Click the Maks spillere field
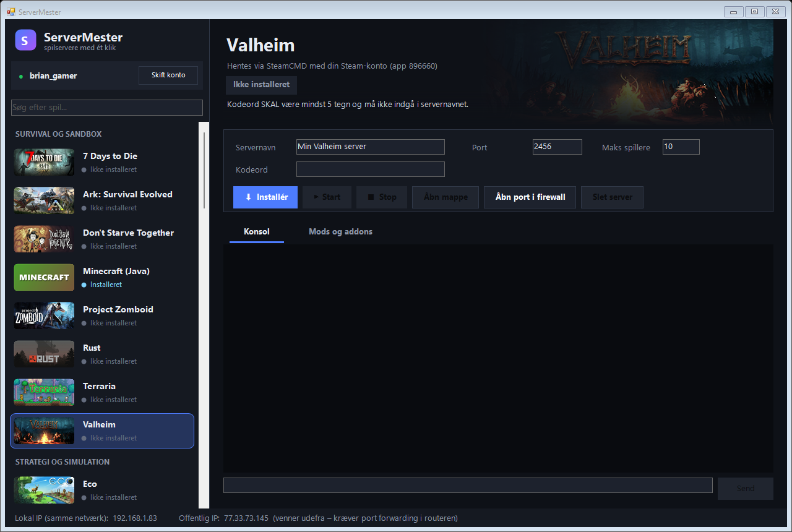The width and height of the screenshot is (792, 532). click(x=681, y=147)
